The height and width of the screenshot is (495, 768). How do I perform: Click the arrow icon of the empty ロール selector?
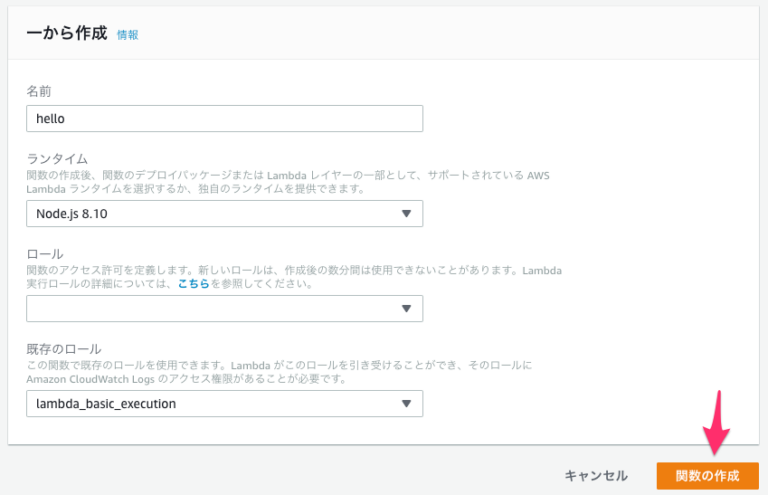pos(406,309)
